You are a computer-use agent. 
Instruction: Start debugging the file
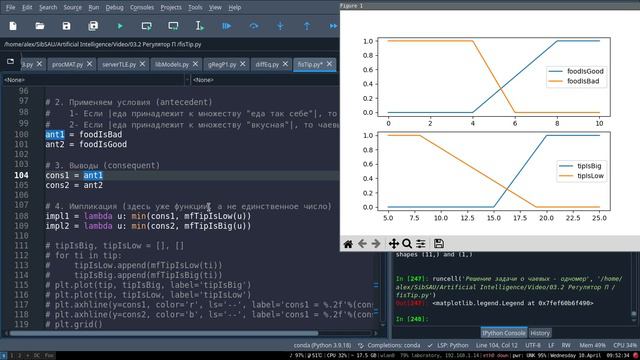pos(227,26)
